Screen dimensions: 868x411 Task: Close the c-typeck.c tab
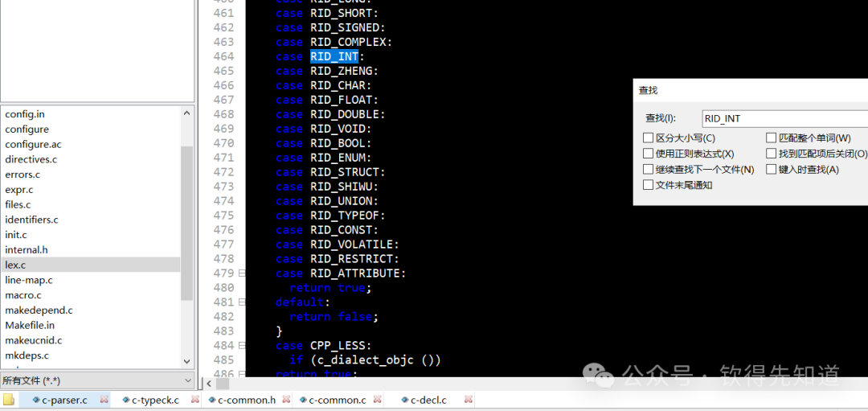194,400
